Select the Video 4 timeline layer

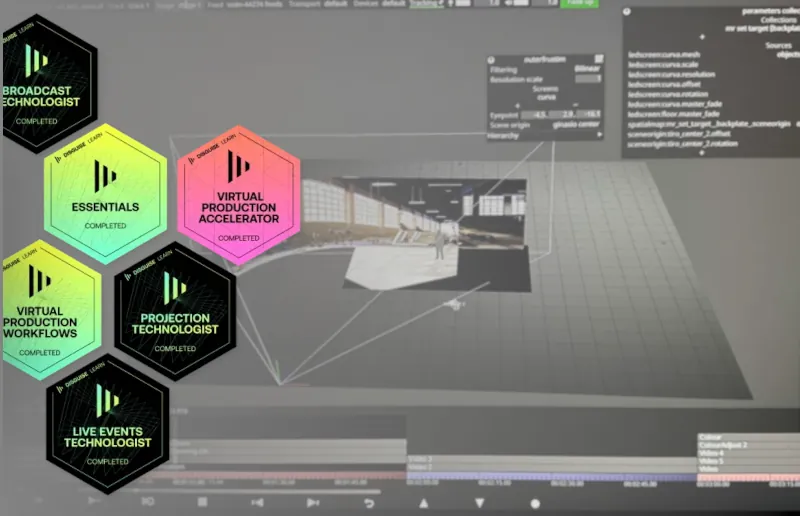pyautogui.click(x=748, y=453)
